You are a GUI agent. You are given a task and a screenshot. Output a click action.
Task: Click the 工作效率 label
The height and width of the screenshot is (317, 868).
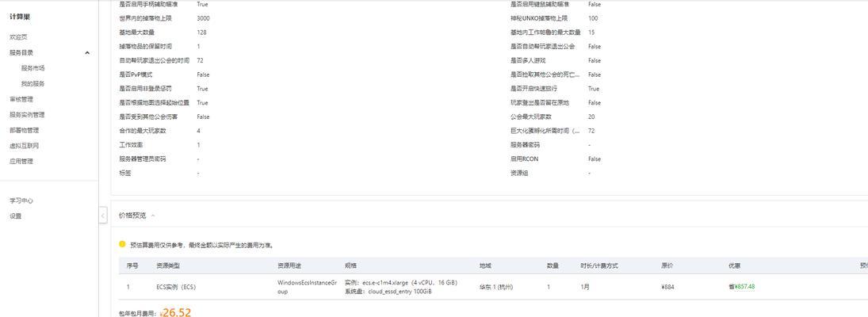coord(132,145)
